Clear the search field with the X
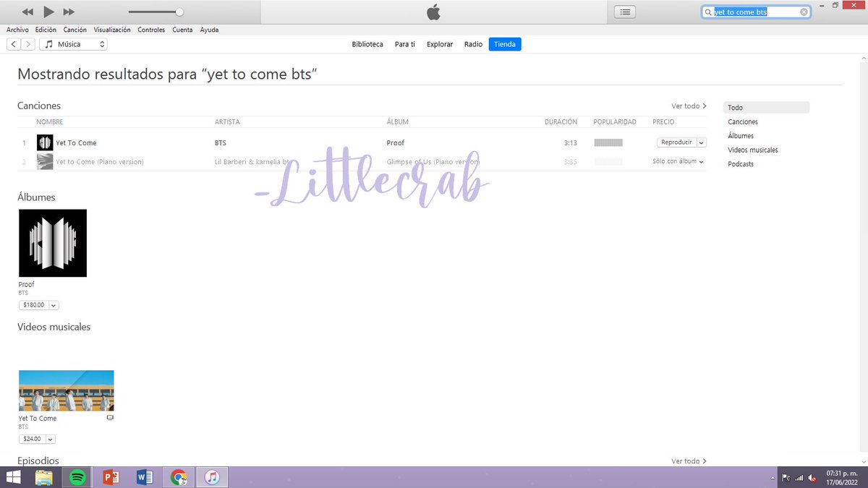 [x=804, y=12]
